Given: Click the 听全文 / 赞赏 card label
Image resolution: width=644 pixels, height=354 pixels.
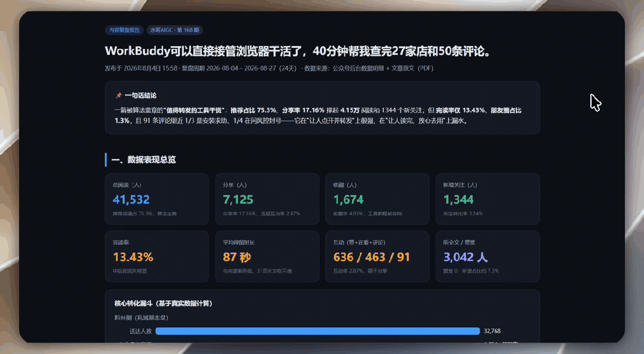Looking at the screenshot, I should [x=459, y=242].
